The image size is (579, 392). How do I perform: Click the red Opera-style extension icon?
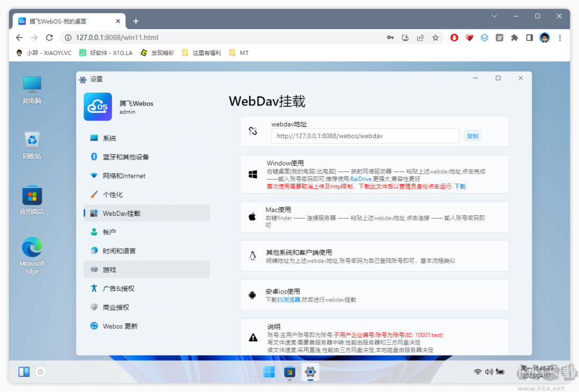(454, 37)
